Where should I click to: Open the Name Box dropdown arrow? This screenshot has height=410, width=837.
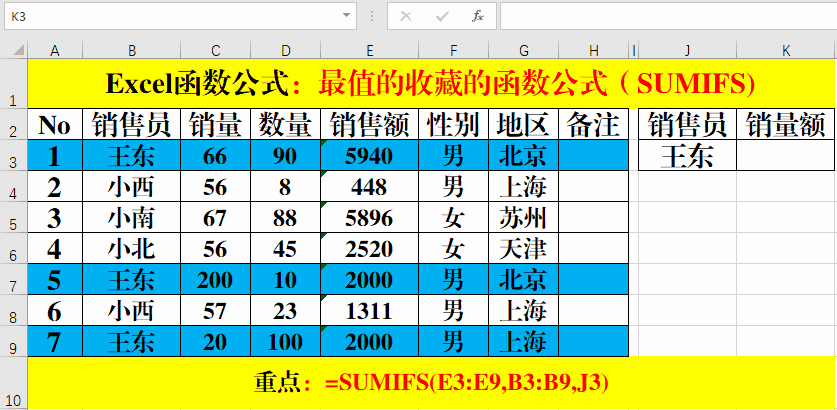click(346, 16)
